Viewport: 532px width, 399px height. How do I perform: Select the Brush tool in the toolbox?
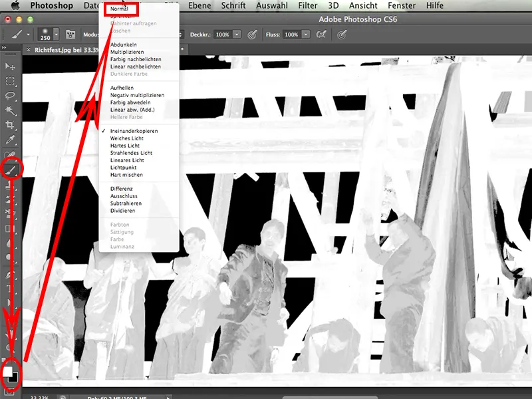[11, 169]
